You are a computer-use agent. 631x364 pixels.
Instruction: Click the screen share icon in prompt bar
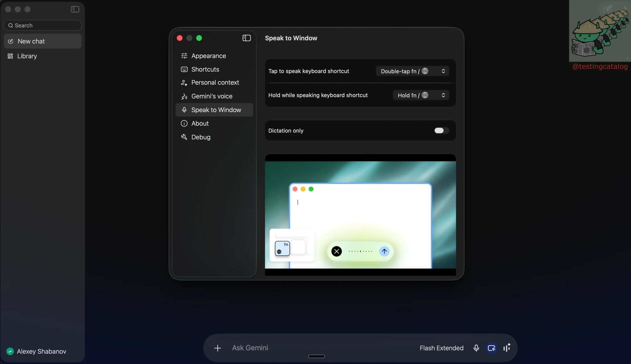pos(491,348)
